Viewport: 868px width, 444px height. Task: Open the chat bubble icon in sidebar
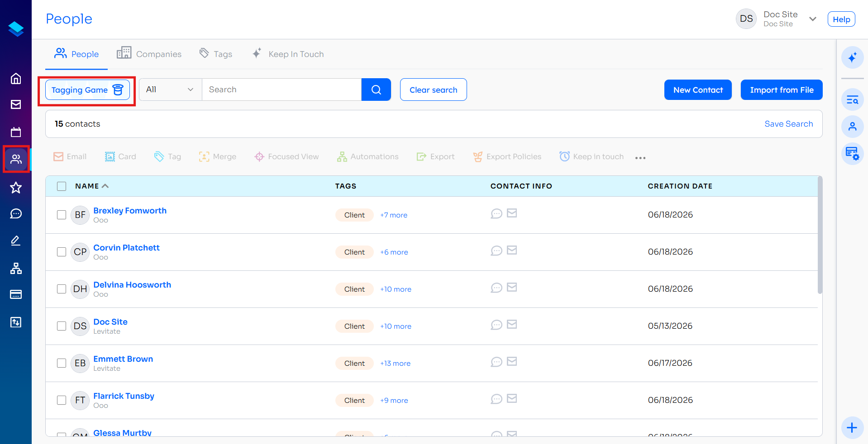pyautogui.click(x=16, y=213)
